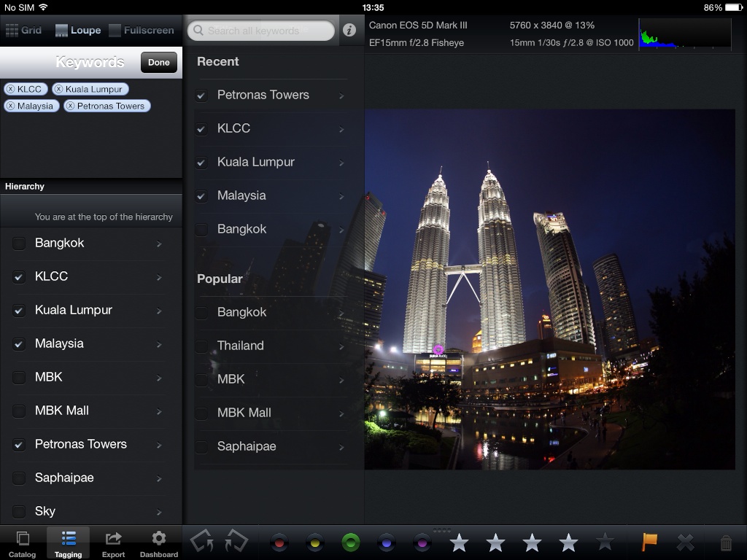Viewport: 747px width, 560px height.
Task: Focus the Search all keywords field
Action: pyautogui.click(x=261, y=31)
